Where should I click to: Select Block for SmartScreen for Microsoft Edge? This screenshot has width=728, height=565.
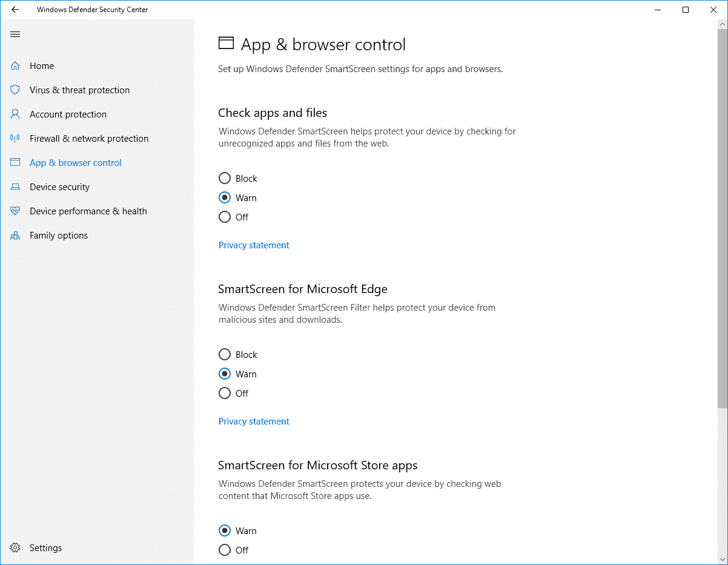pyautogui.click(x=225, y=354)
